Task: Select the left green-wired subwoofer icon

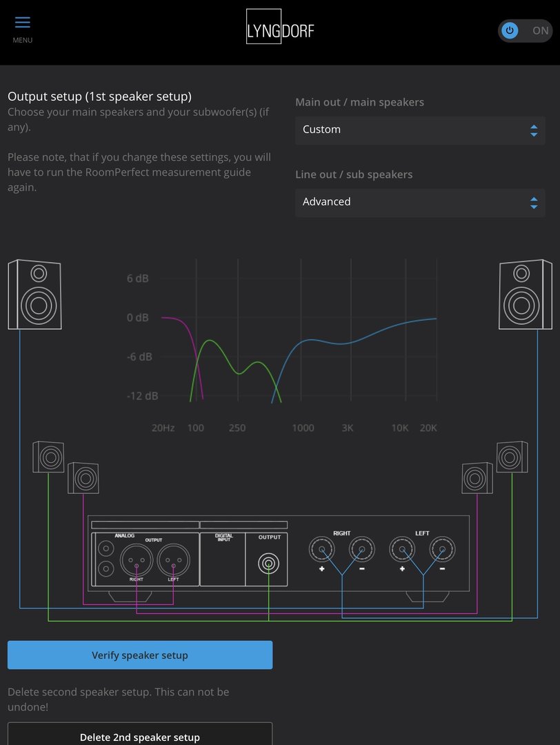Action: pyautogui.click(x=48, y=457)
